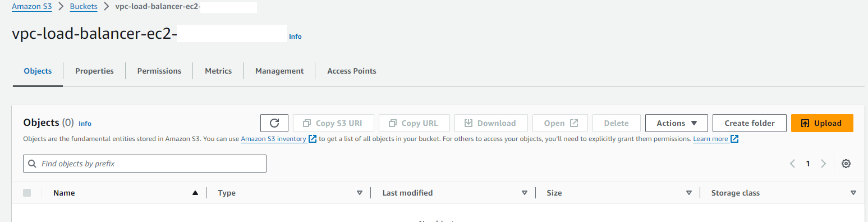Screen dimensions: 868x222
Task: Switch to the Objects tab
Action: (38, 71)
